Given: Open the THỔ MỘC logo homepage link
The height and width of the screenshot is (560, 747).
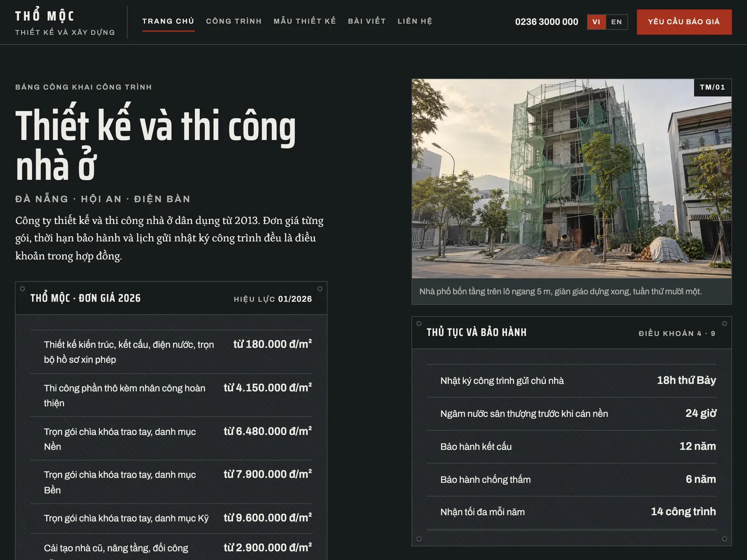Looking at the screenshot, I should point(65,22).
